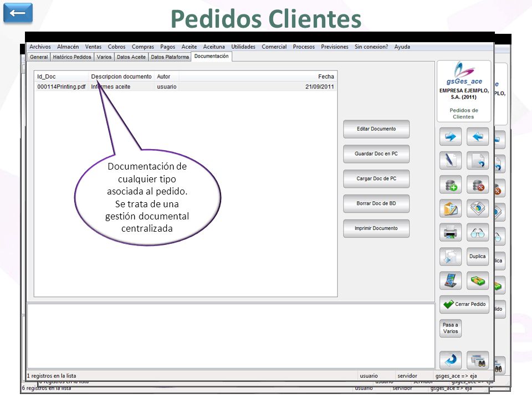
Task: Click 'servidor' in the status bar
Action: tap(407, 376)
